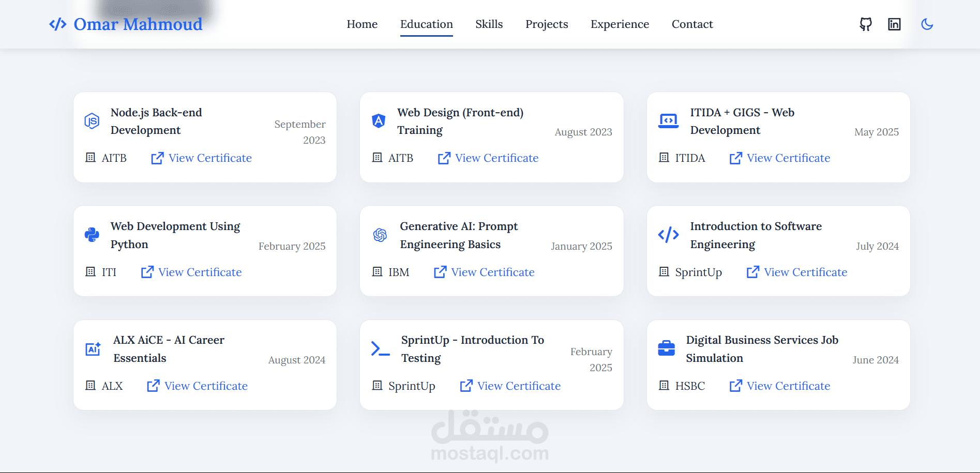This screenshot has width=980, height=473.
Task: Click the building icon beside SprintUp on Software Engineering card
Action: pyautogui.click(x=664, y=271)
